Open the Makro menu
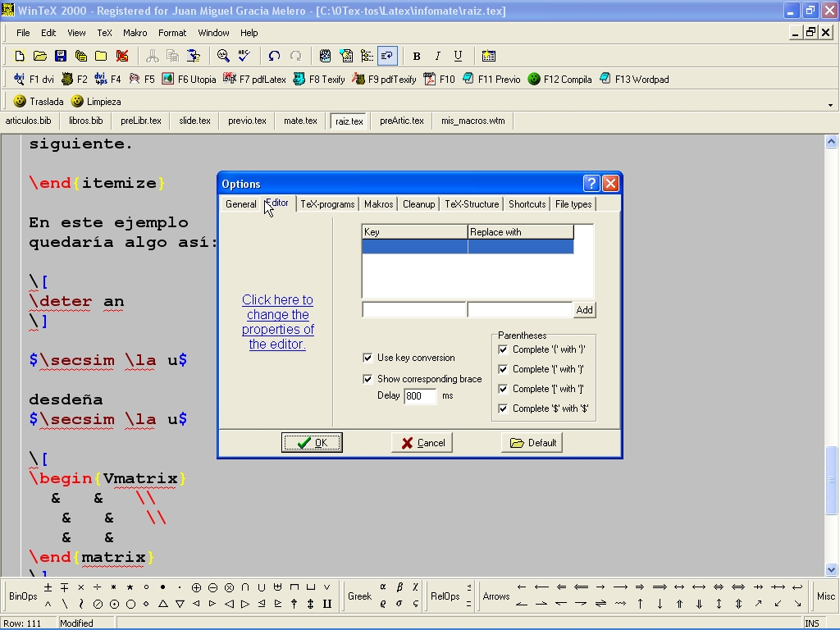This screenshot has height=630, width=840. [135, 33]
